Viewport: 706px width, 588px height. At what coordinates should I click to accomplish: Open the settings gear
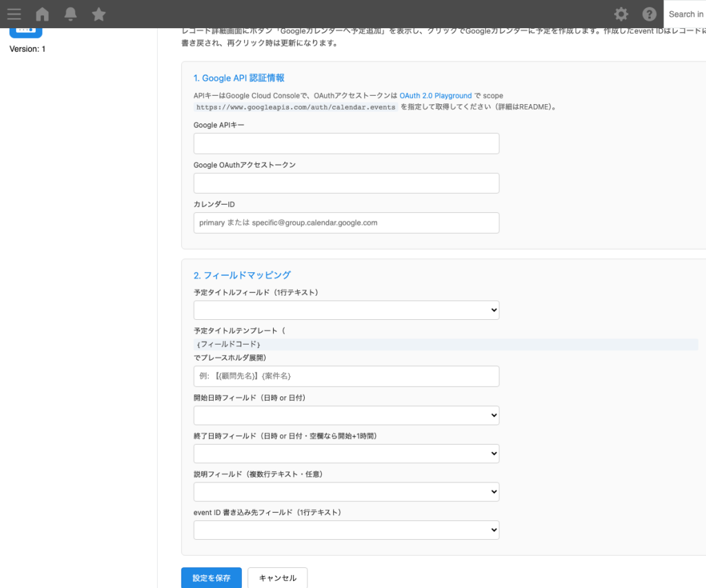click(621, 14)
